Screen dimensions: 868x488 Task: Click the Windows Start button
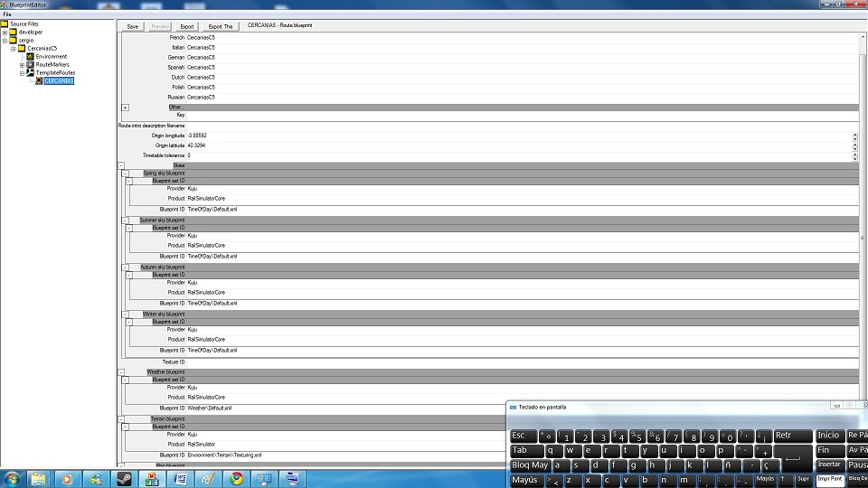pos(13,478)
